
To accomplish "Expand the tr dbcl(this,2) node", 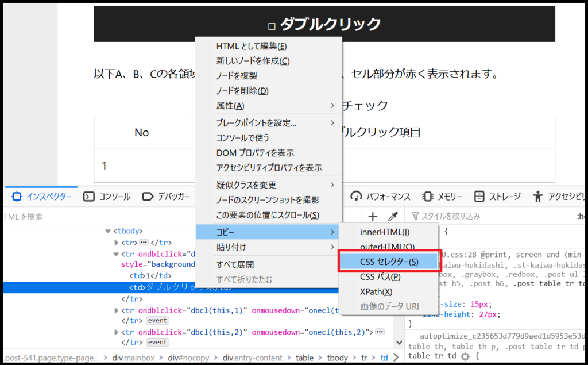I will (116, 332).
